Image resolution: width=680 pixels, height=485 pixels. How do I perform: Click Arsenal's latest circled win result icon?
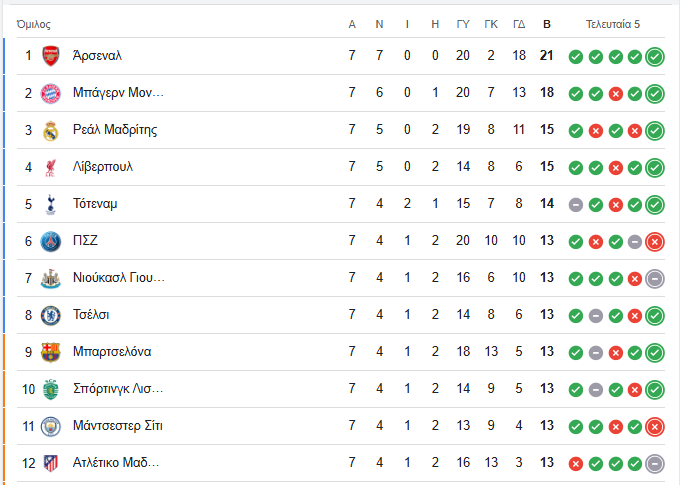coord(655,56)
